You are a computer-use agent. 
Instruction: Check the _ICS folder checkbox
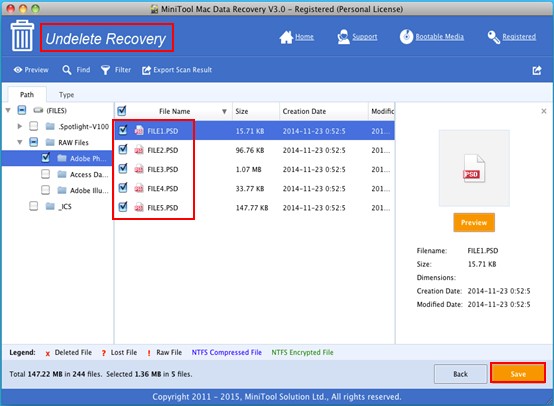34,206
